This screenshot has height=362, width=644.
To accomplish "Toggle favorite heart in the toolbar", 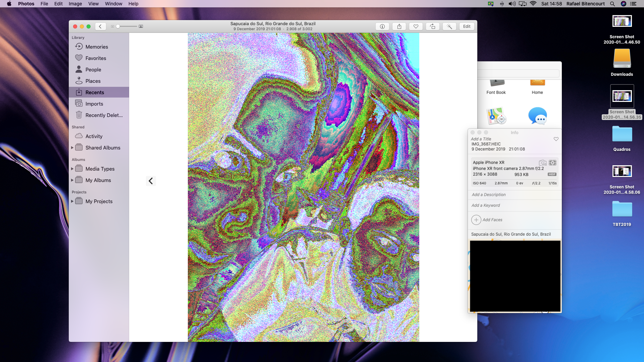I will click(x=416, y=26).
